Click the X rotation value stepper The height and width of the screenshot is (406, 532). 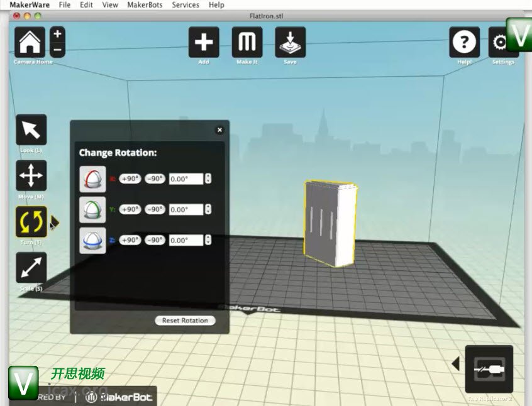208,179
